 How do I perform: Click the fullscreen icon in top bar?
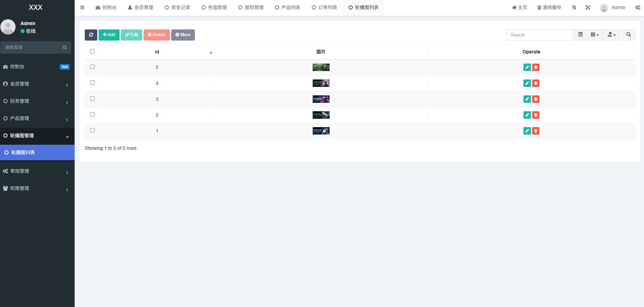pos(588,7)
